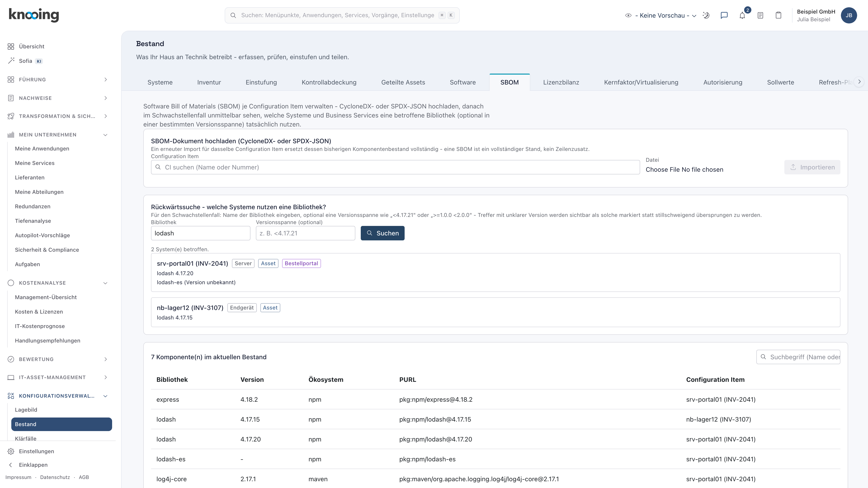The height and width of the screenshot is (488, 868).
Task: Open the Software tab
Action: pos(463,82)
